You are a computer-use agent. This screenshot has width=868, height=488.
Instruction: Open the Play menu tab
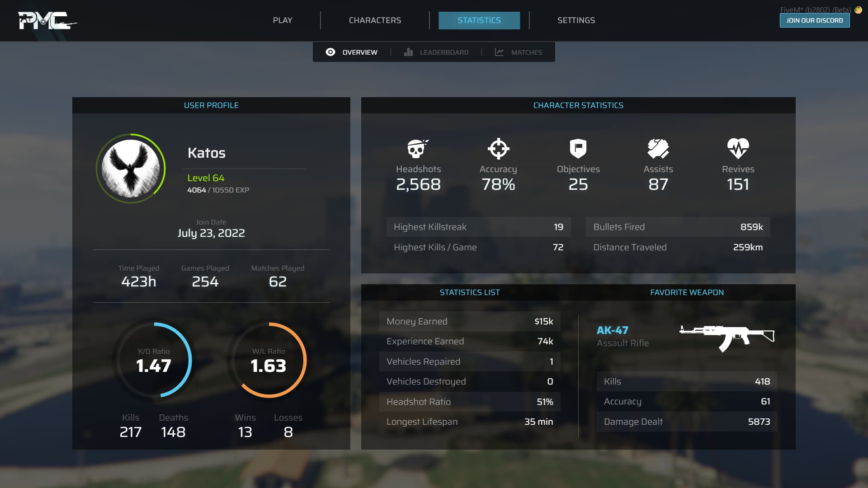tap(283, 20)
